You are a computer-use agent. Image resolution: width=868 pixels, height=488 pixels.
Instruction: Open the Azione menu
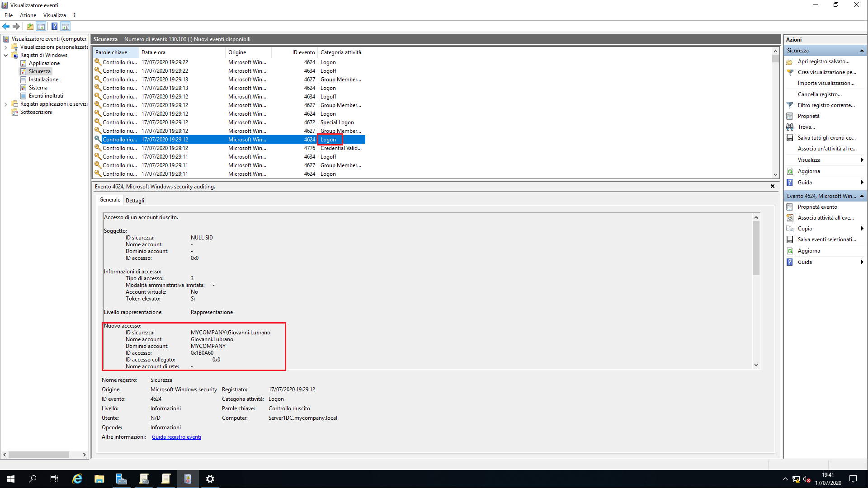pos(28,15)
